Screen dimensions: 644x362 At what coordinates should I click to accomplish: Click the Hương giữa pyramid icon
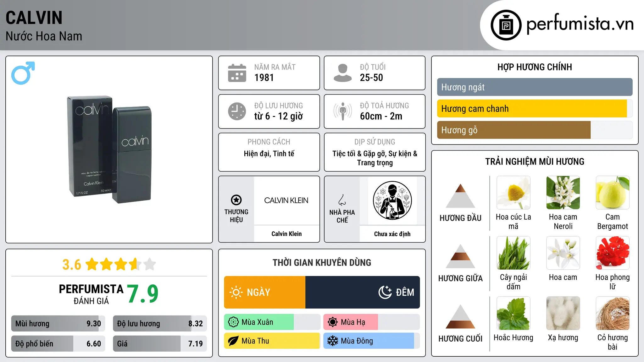(x=460, y=256)
